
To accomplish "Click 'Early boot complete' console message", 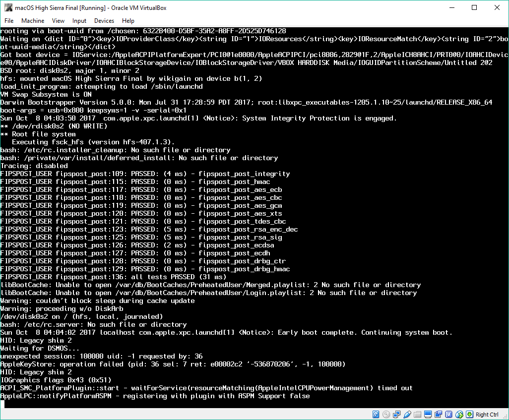I will pyautogui.click(x=317, y=332).
